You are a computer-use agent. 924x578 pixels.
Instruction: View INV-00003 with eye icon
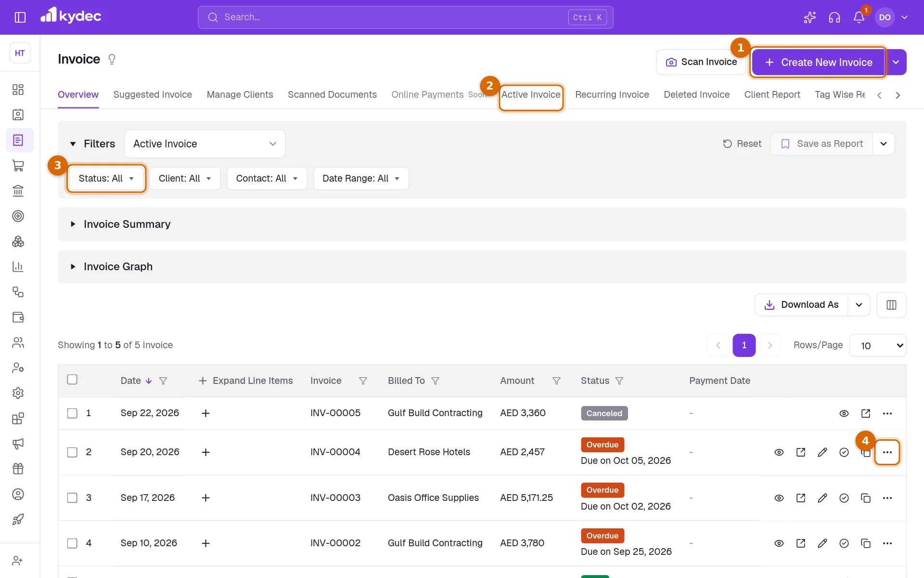pyautogui.click(x=779, y=498)
